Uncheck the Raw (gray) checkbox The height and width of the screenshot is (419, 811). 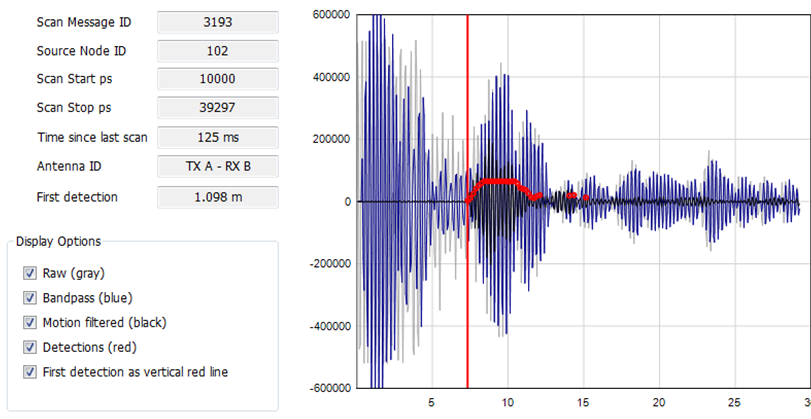click(x=29, y=273)
